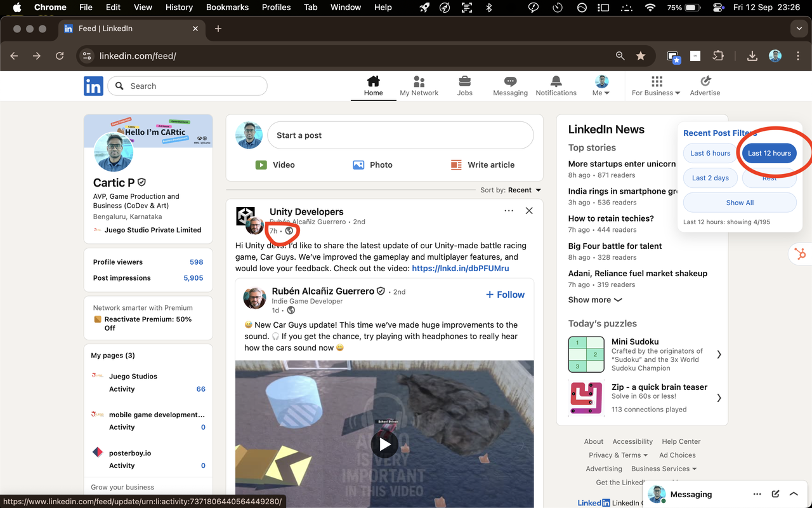Screen dimensions: 812x508
Task: Open Adani, Reliance fuel market story
Action: [638, 273]
